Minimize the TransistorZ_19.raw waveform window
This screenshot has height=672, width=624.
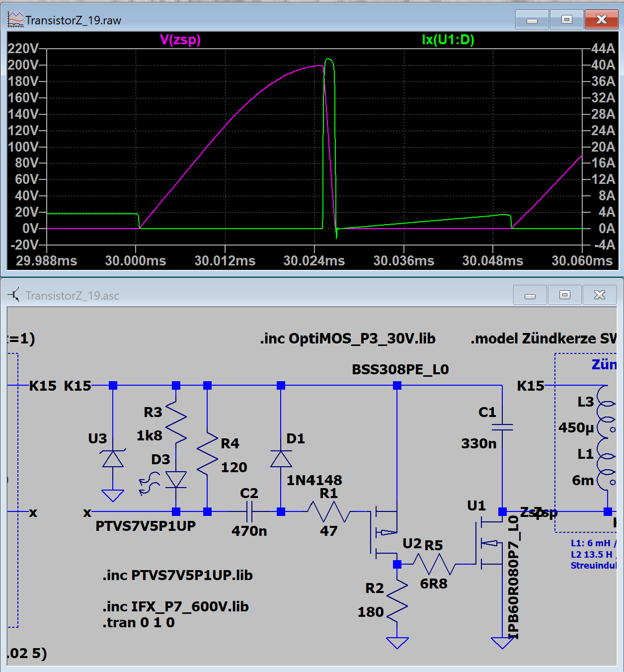pos(532,20)
